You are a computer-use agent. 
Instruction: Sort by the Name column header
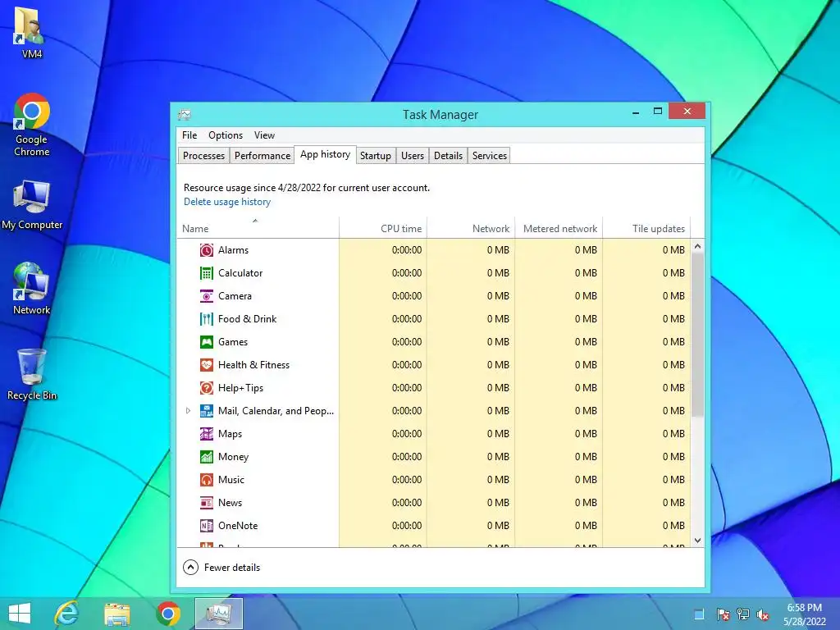(258, 228)
